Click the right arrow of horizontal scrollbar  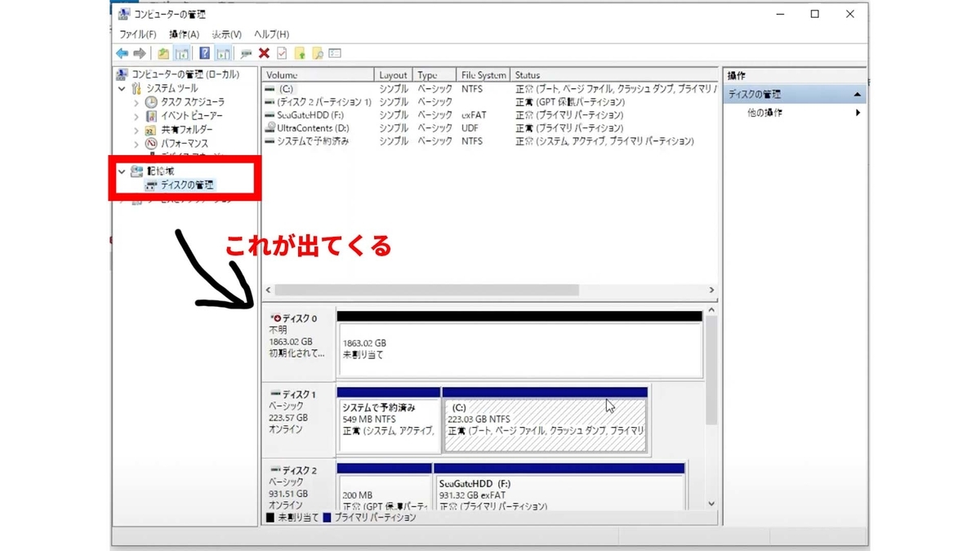click(x=711, y=290)
